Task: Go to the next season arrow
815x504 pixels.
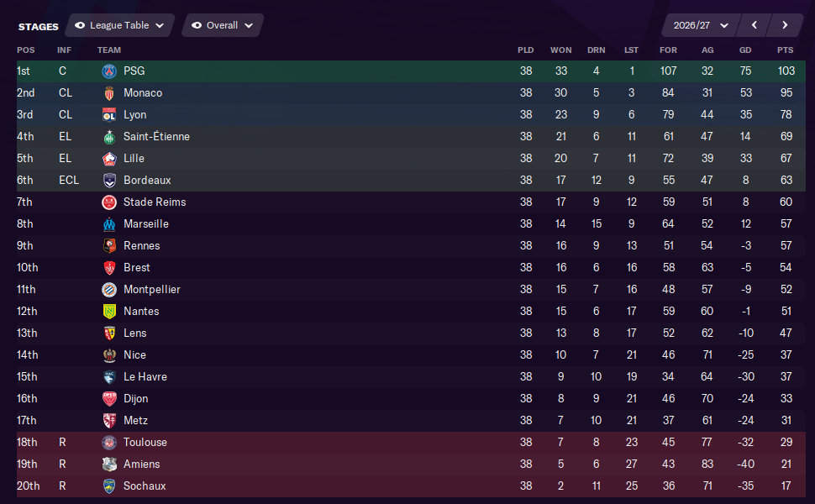Action: click(785, 25)
